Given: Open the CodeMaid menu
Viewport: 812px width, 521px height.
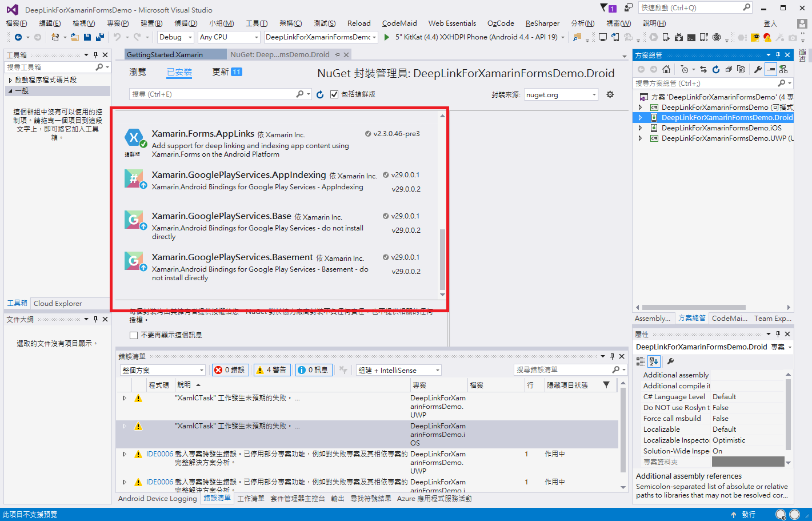Looking at the screenshot, I should (399, 23).
